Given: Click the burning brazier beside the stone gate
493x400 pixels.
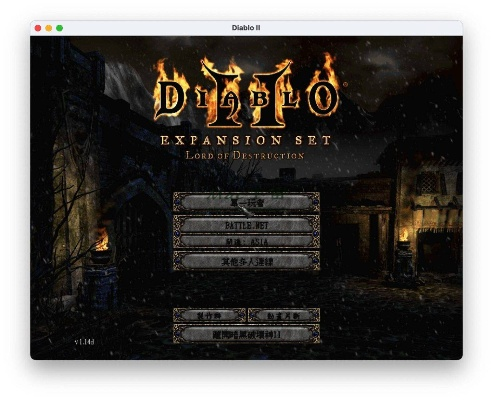Looking at the screenshot, I should point(102,247).
